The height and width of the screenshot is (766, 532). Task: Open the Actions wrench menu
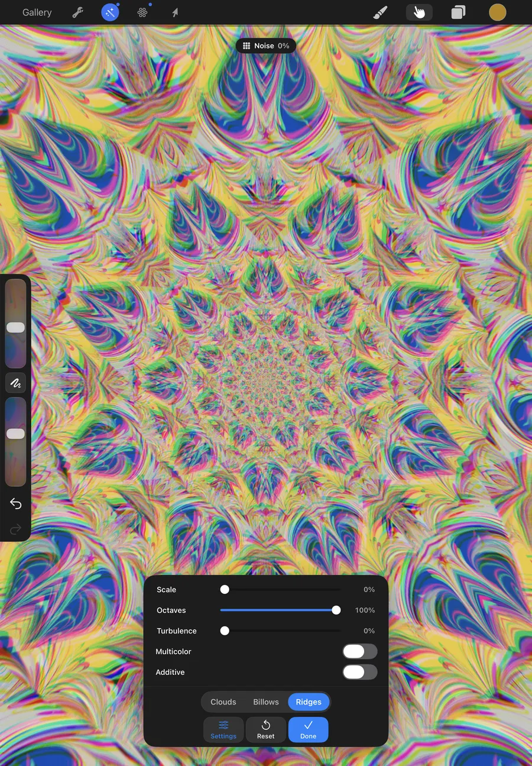coord(77,12)
